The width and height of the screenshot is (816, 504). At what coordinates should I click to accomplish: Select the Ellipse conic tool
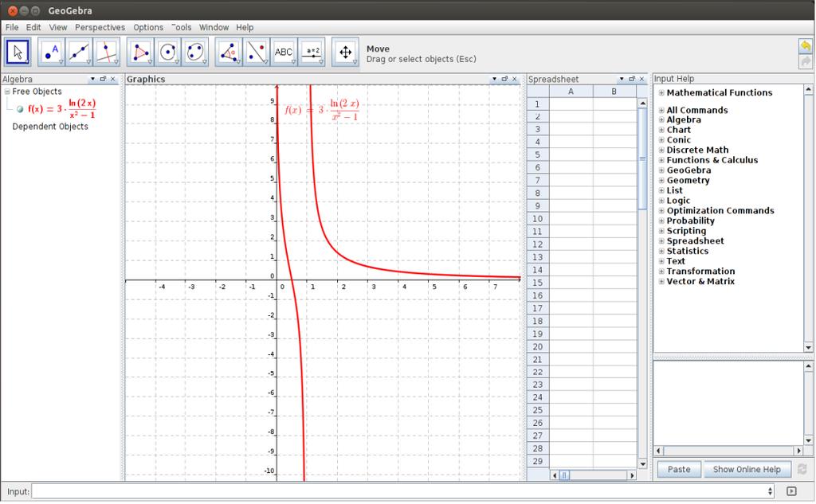195,52
